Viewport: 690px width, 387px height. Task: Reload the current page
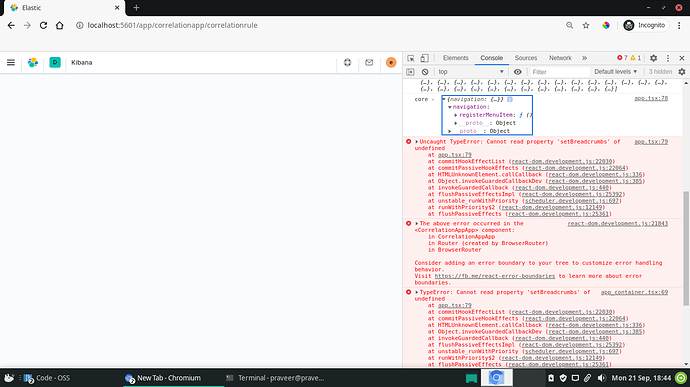point(43,26)
